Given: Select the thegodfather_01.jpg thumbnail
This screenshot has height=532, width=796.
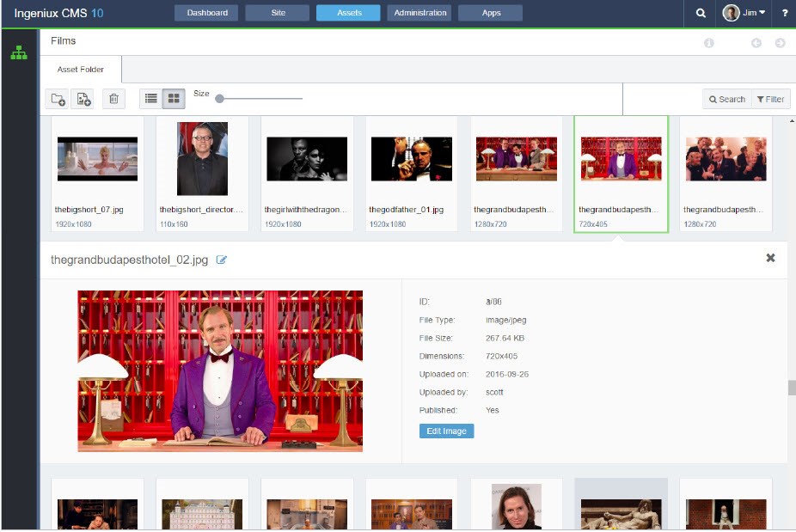Looking at the screenshot, I should point(412,159).
